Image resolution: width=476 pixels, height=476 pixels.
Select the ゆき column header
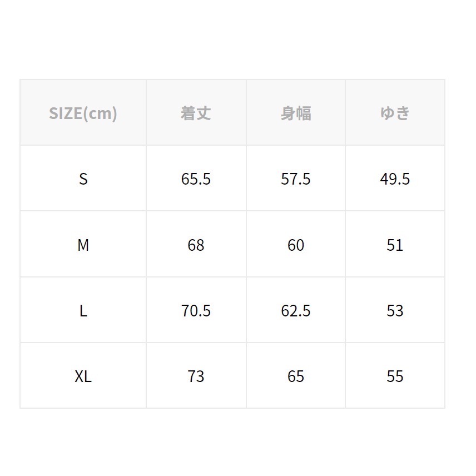tap(395, 113)
